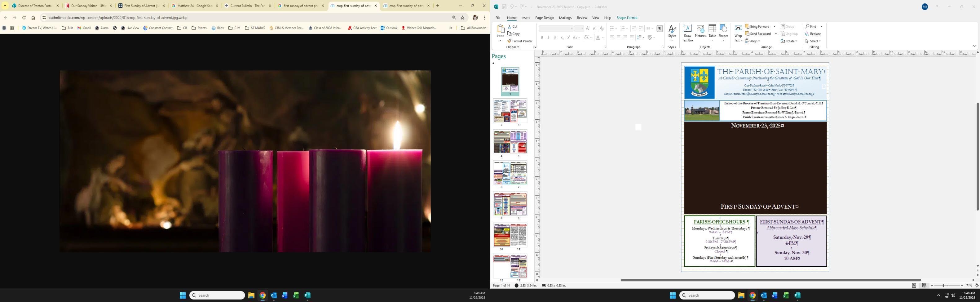Open the Chrome tab search dropdown
Viewport: 980px width, 302px height.
point(5,6)
